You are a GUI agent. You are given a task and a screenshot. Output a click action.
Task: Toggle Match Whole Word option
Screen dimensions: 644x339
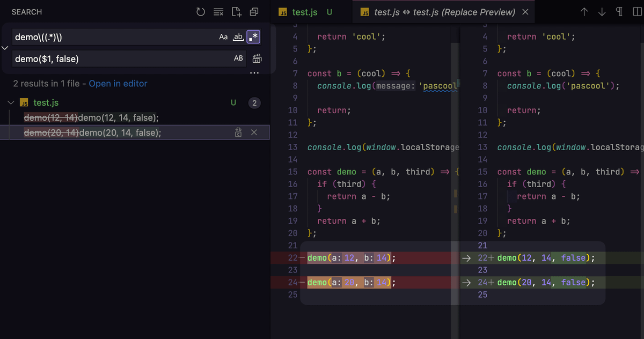tap(239, 36)
